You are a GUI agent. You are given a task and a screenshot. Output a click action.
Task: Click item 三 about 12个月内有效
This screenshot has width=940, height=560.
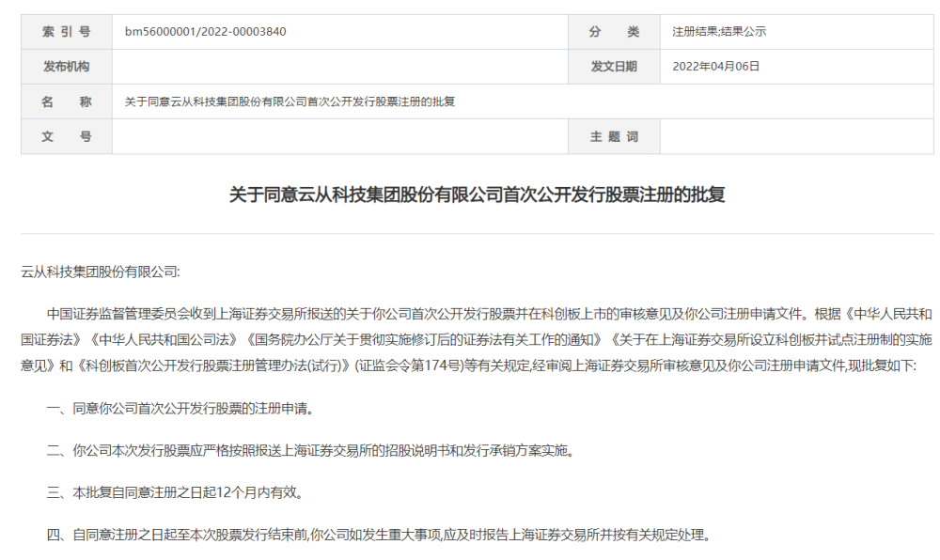175,492
